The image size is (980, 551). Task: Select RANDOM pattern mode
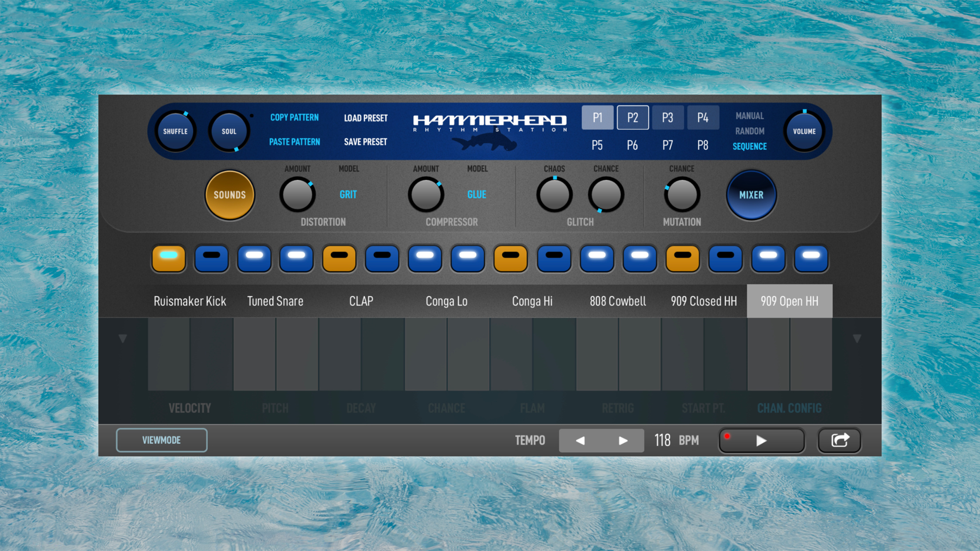pos(749,131)
